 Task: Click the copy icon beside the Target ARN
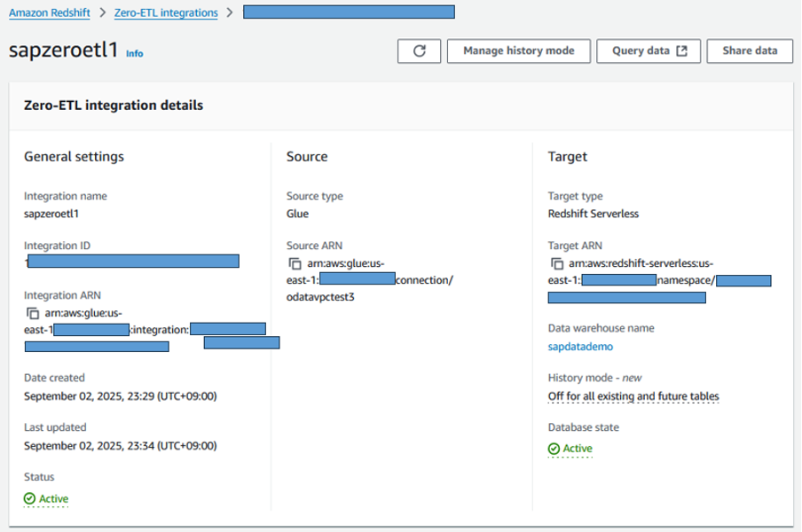click(x=556, y=263)
